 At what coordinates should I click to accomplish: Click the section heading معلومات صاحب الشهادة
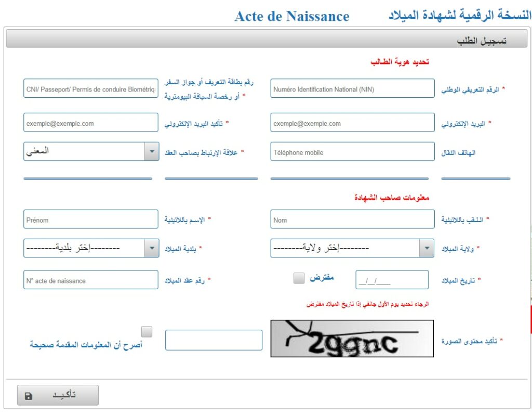(x=392, y=197)
